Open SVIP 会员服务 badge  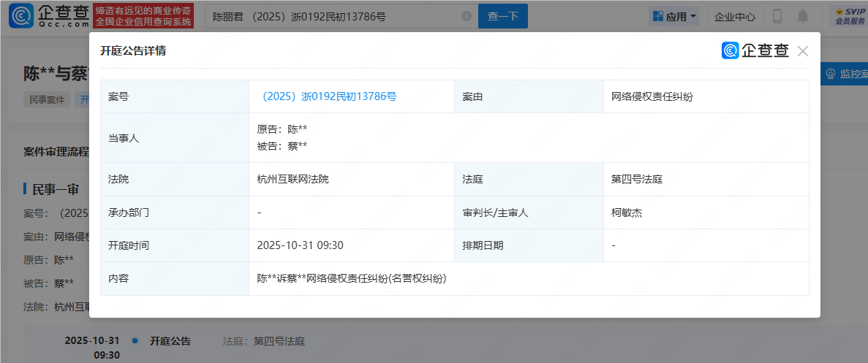pyautogui.click(x=848, y=16)
